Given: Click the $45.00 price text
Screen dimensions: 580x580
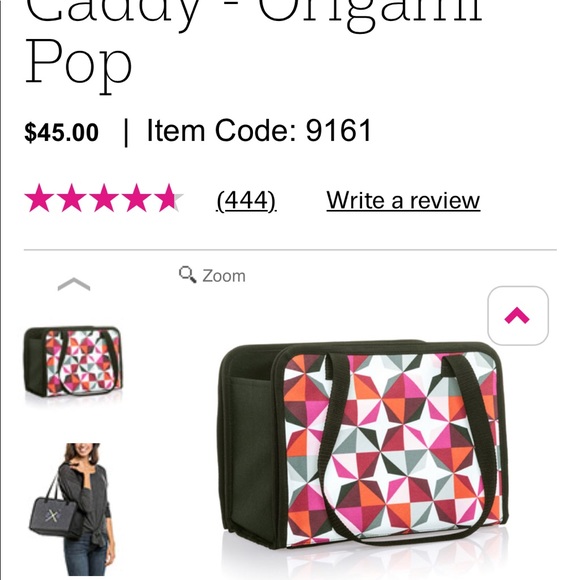Looking at the screenshot, I should (61, 132).
